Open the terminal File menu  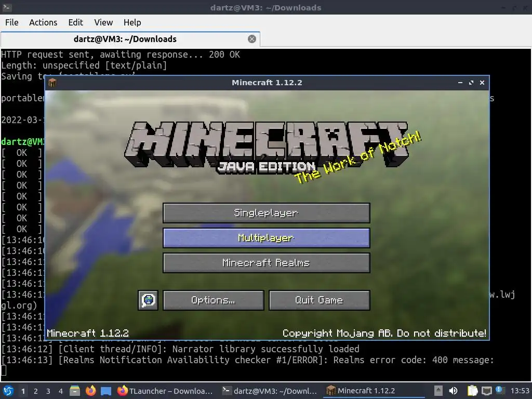point(12,22)
